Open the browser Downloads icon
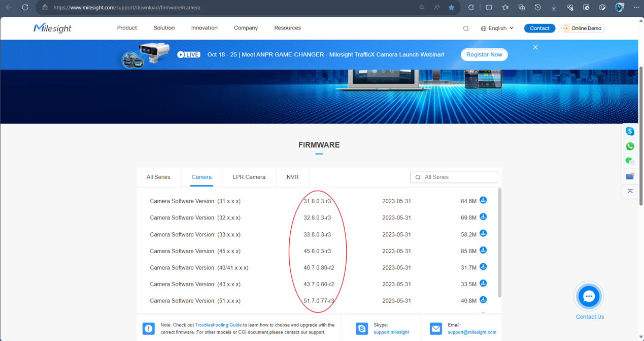 pos(554,8)
